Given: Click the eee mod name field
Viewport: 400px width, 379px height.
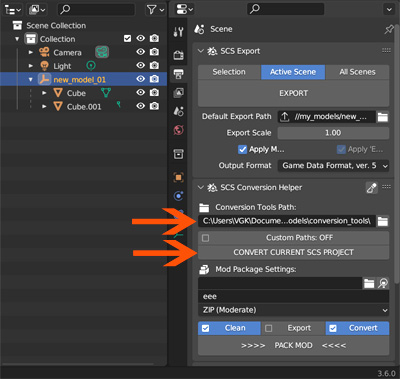Looking at the screenshot, I should (x=293, y=296).
